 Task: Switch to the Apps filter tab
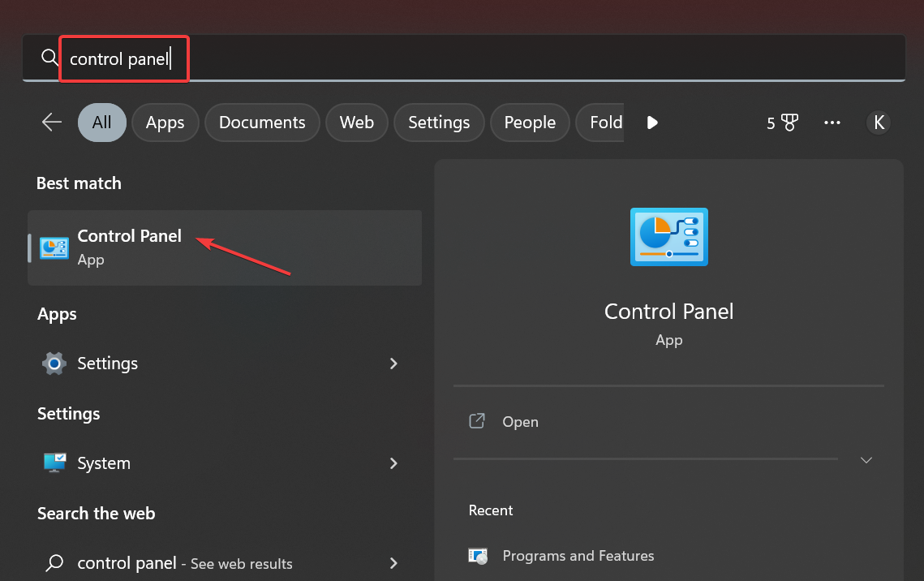click(165, 123)
